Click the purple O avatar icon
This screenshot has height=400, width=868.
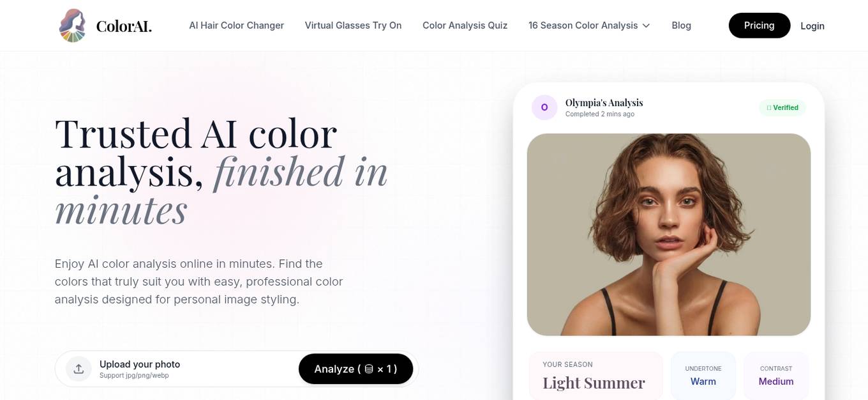544,107
